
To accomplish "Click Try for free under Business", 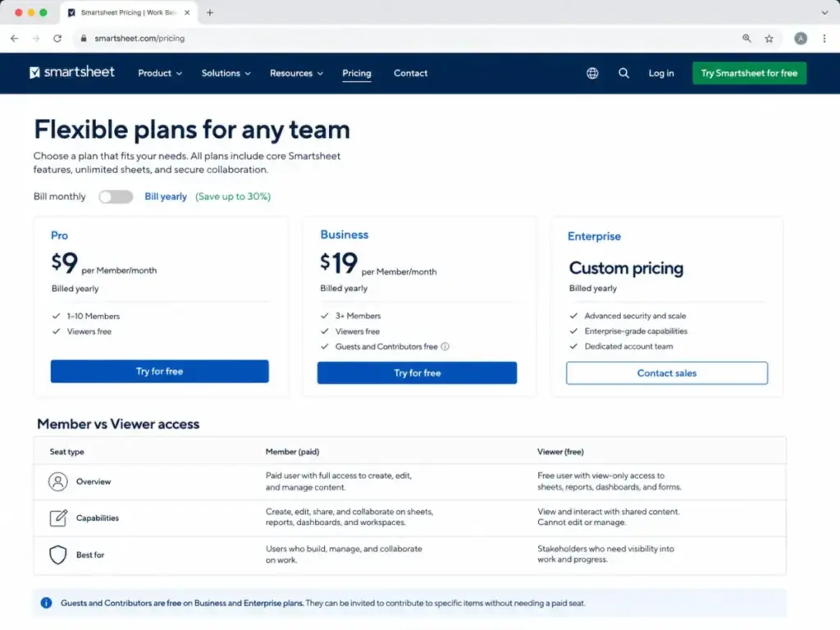I will [417, 373].
